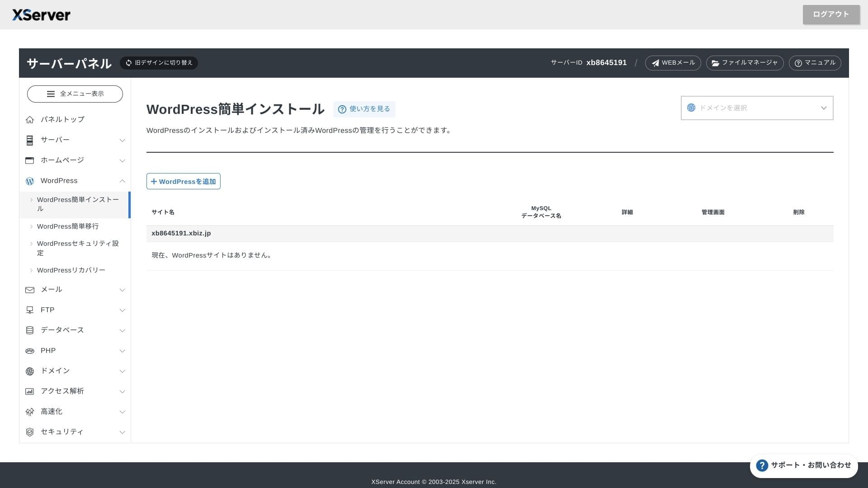Click the folder icon on ファイルマネージャ
Image resolution: width=868 pixels, height=488 pixels.
pos(716,63)
